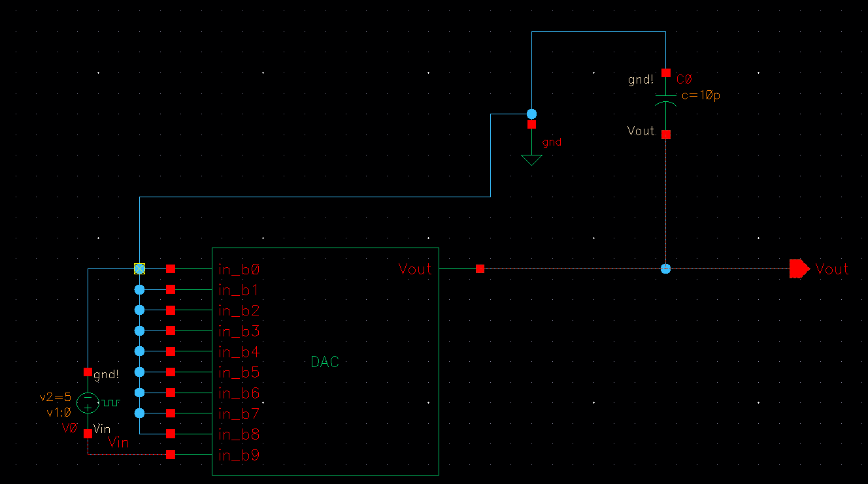Image resolution: width=868 pixels, height=484 pixels.
Task: Select the highlighted node marker on in_b0 wire
Action: coord(139,268)
